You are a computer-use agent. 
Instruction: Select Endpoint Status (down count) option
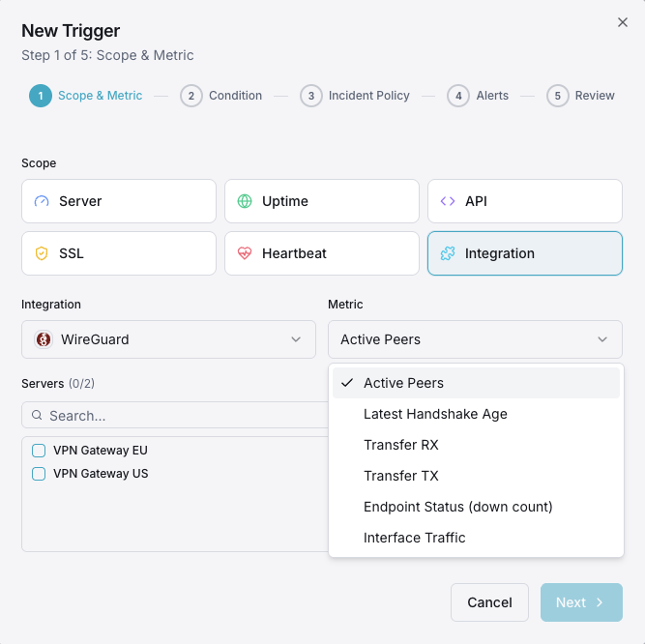(457, 507)
